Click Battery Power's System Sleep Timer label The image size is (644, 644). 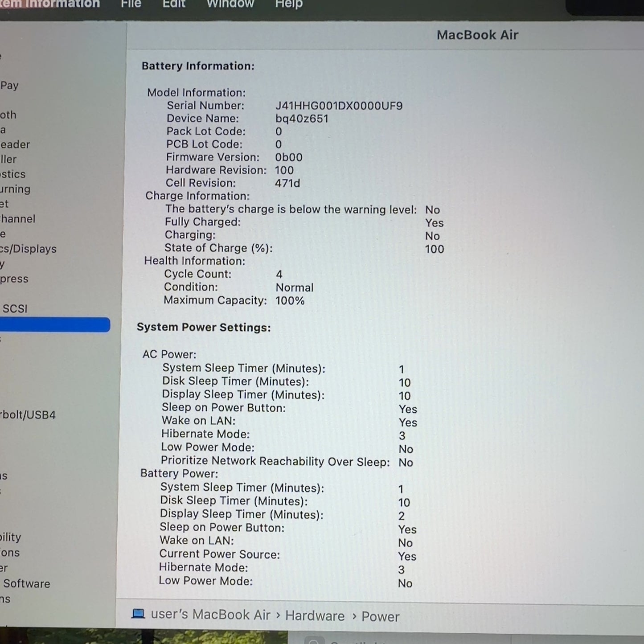point(242,488)
